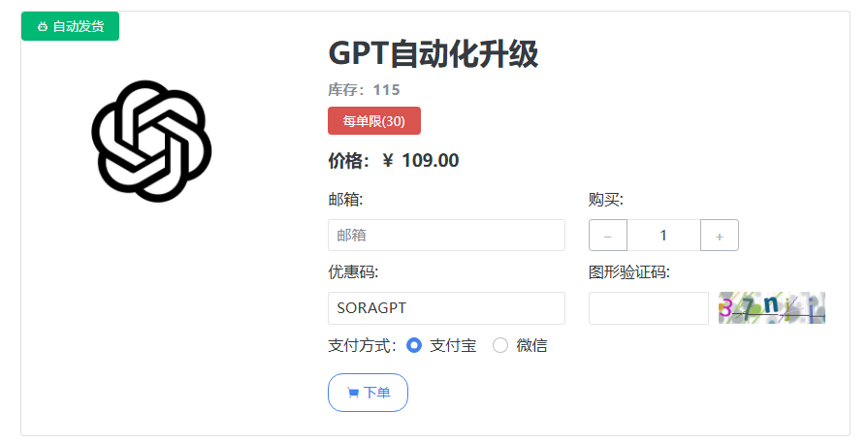Click the shopping cart icon on 下单
The image size is (868, 444).
tap(353, 393)
